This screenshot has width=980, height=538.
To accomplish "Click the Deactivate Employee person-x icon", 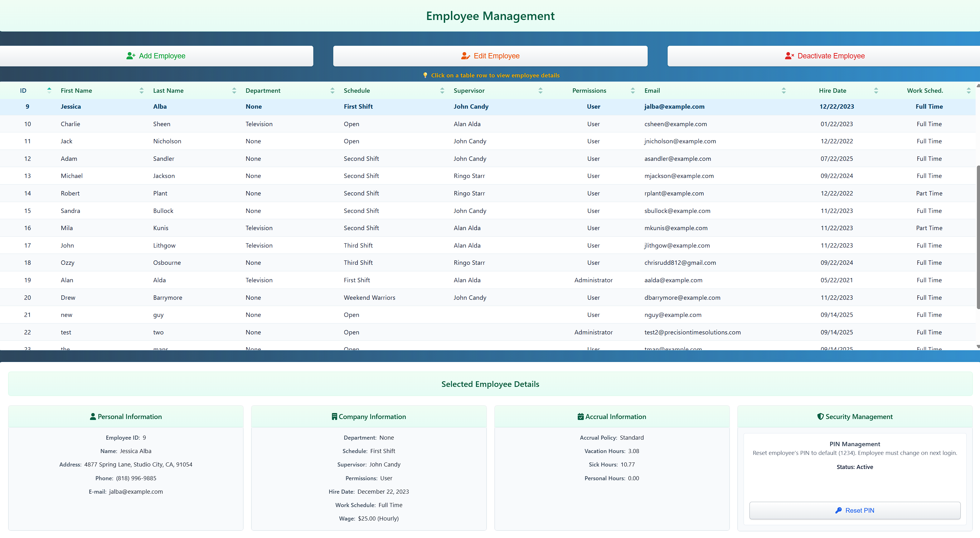I will point(790,56).
